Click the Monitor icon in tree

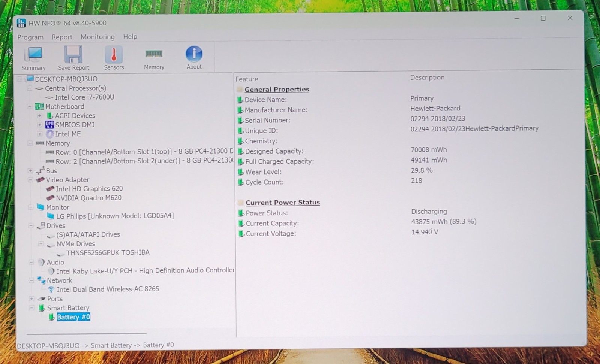40,207
